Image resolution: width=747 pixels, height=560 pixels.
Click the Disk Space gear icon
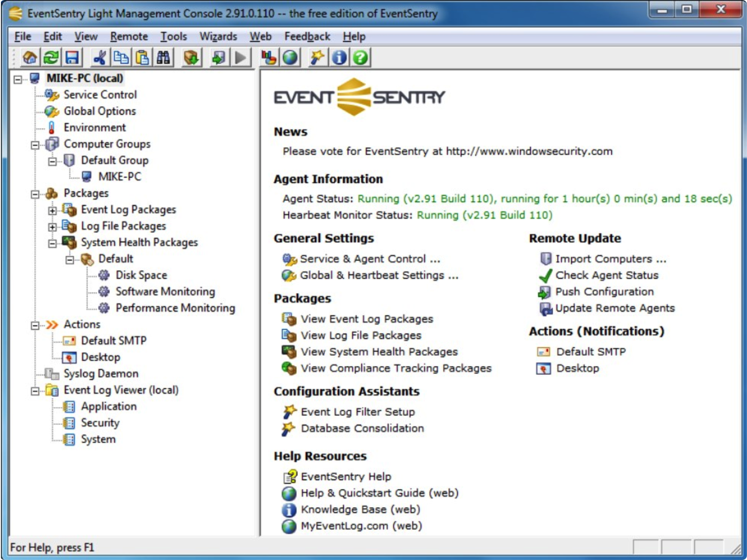104,275
